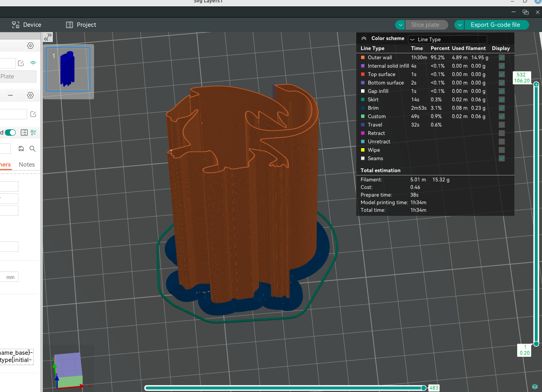Collapse the left sidebar with double-arrow icon

pos(48,37)
